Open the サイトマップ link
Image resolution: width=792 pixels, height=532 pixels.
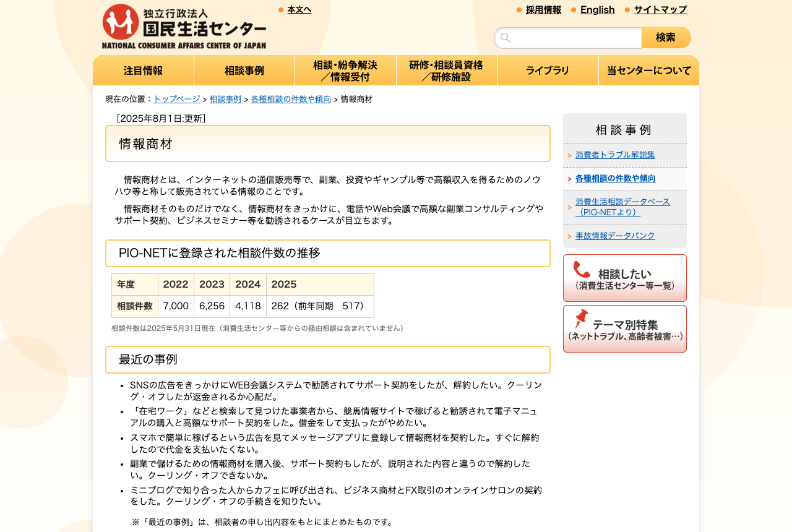660,10
